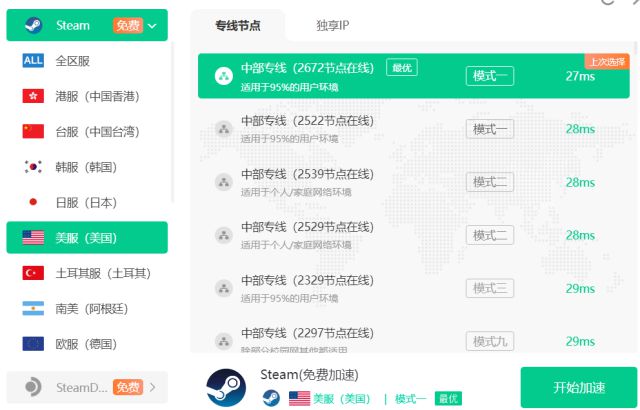Select node icon for 2297节点在线
Viewport: 640px width, 410px height.
pos(224,341)
